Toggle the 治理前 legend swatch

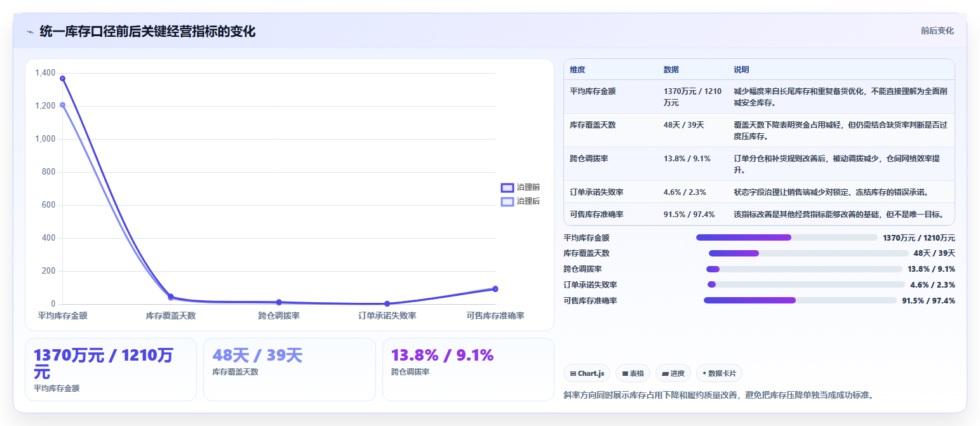pyautogui.click(x=507, y=187)
